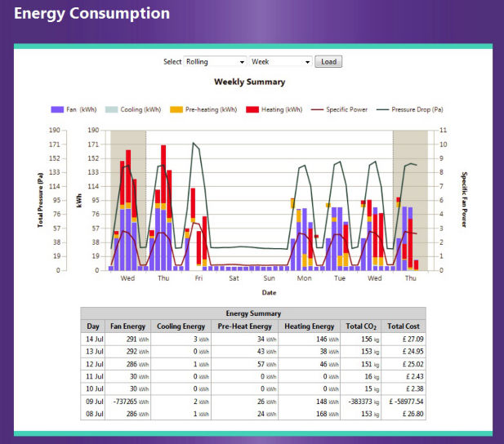
Task: Click the Weekly Summary chart title
Action: [x=249, y=82]
